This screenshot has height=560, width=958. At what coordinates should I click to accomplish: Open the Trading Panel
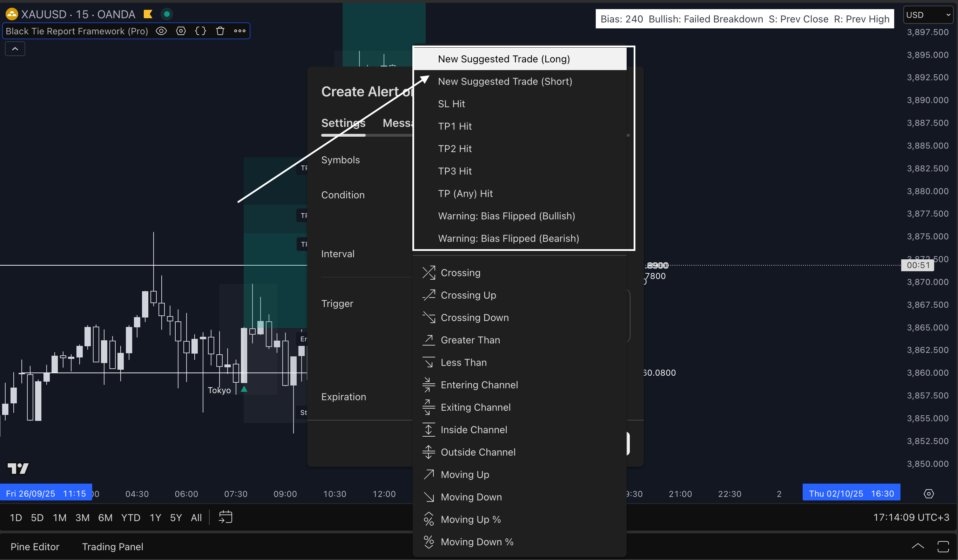113,547
